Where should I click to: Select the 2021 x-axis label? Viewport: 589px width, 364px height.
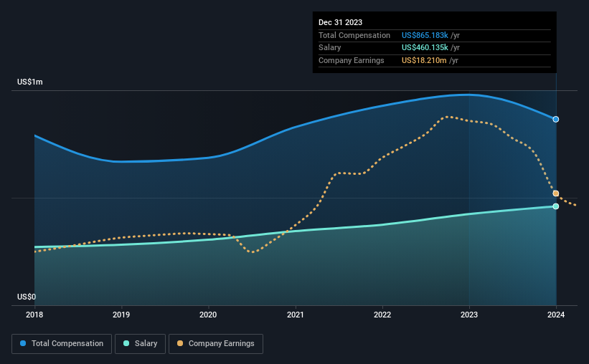tap(296, 315)
